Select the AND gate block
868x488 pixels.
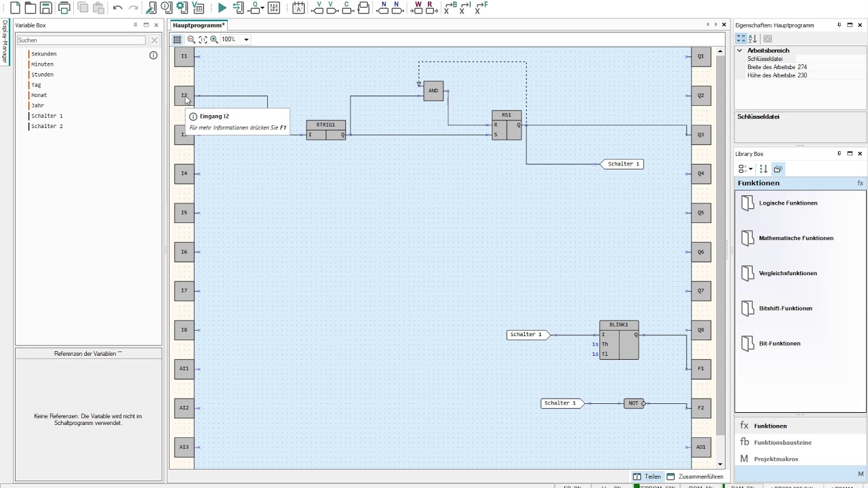(433, 91)
